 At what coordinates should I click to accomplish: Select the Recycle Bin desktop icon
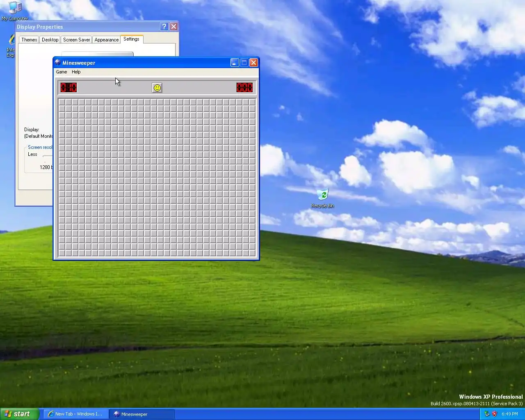pos(322,199)
